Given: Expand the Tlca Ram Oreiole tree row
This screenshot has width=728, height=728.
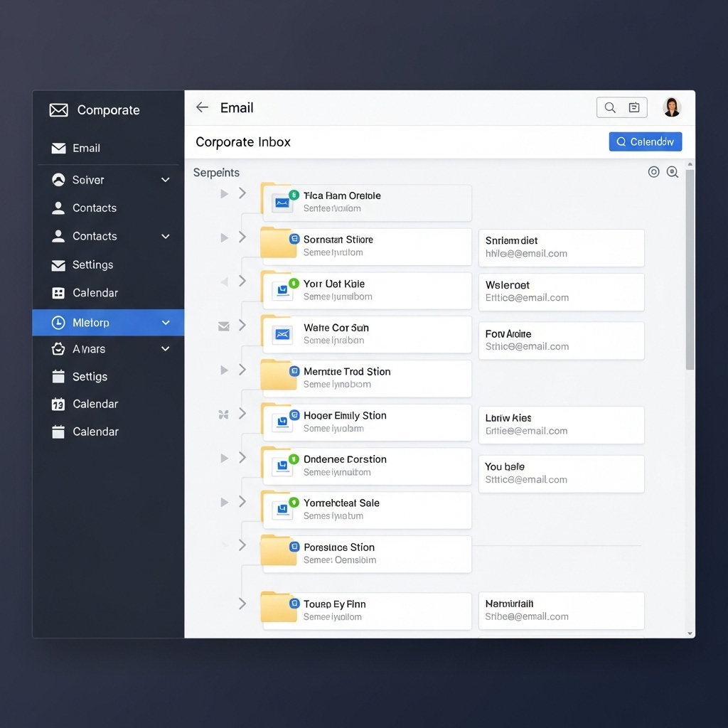Looking at the screenshot, I should (242, 193).
